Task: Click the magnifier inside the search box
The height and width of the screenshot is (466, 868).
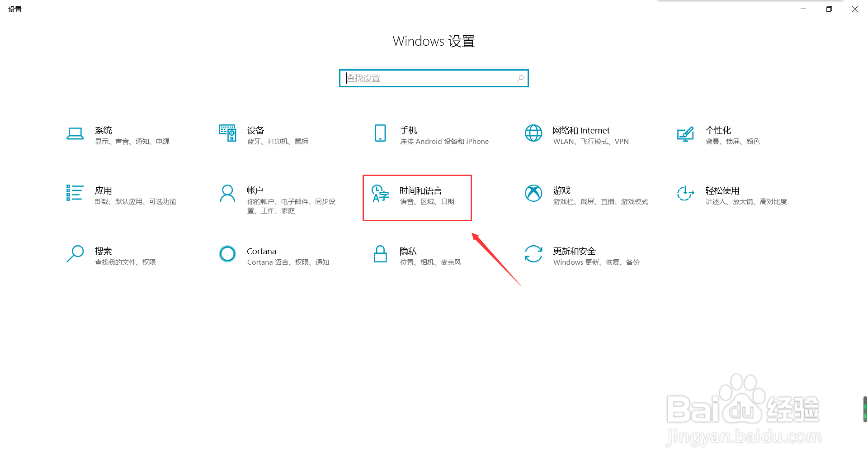Action: click(x=520, y=78)
